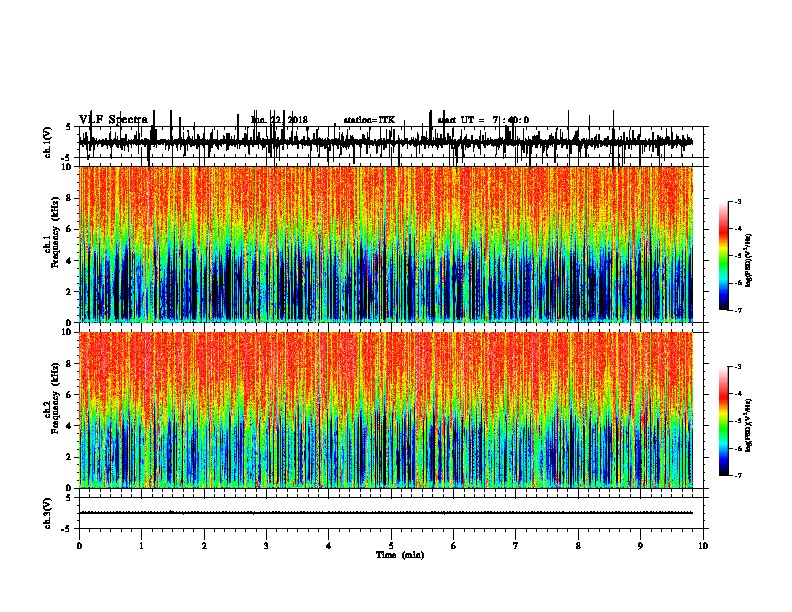
Task: Click time axis tick label "8"
Action: click(x=578, y=546)
